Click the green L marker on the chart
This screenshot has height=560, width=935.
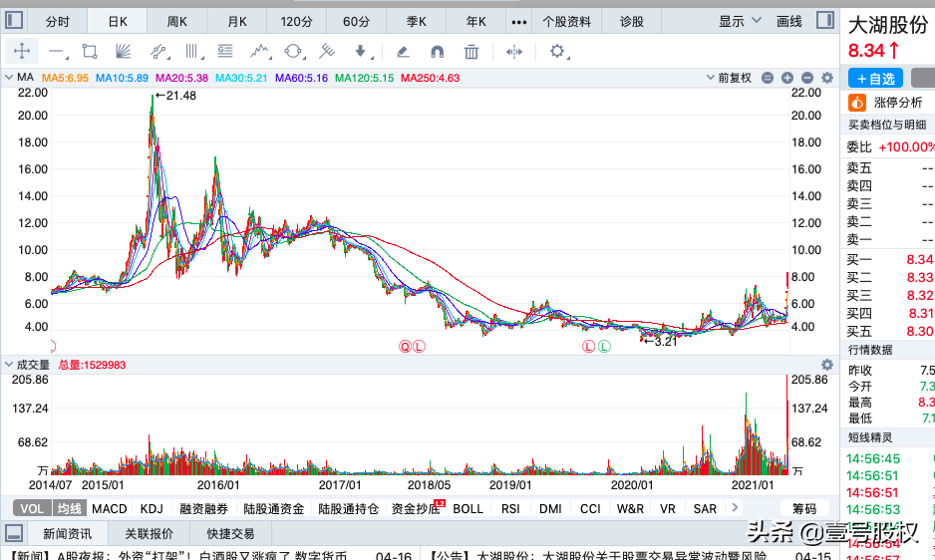[604, 347]
